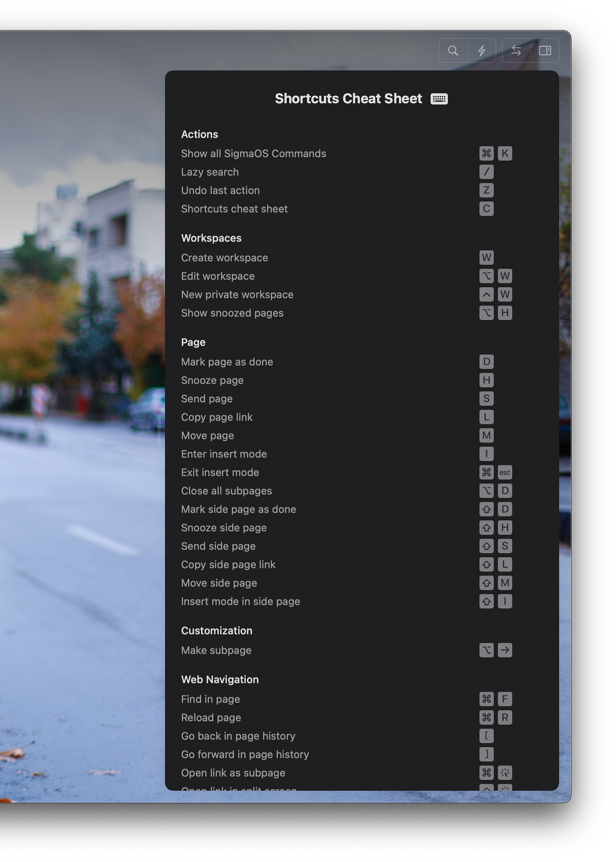Click the M key beside Move page

(487, 435)
